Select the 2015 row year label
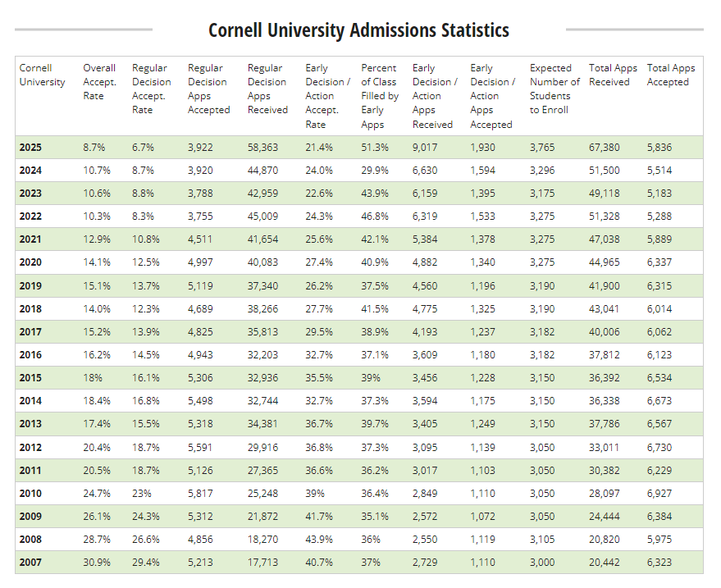The height and width of the screenshot is (588, 721). tap(30, 378)
